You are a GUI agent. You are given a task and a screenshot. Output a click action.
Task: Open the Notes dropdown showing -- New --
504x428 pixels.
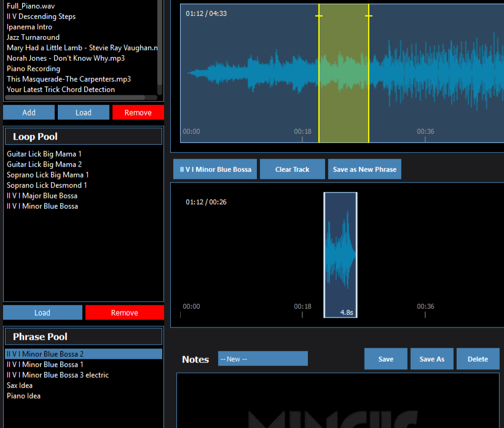click(262, 359)
